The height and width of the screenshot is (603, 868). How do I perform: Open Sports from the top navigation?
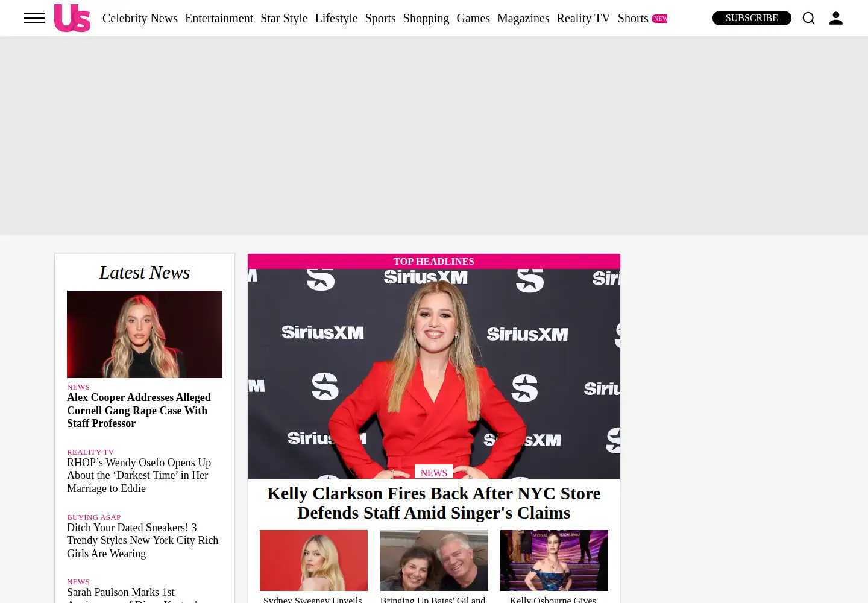click(380, 18)
